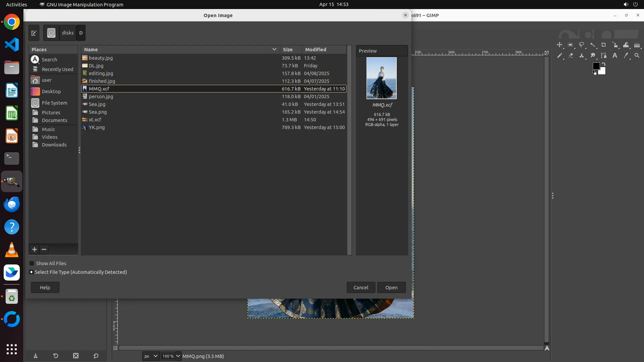This screenshot has width=644, height=362.
Task: Swap foreground and background colors arrow
Action: tap(604, 64)
